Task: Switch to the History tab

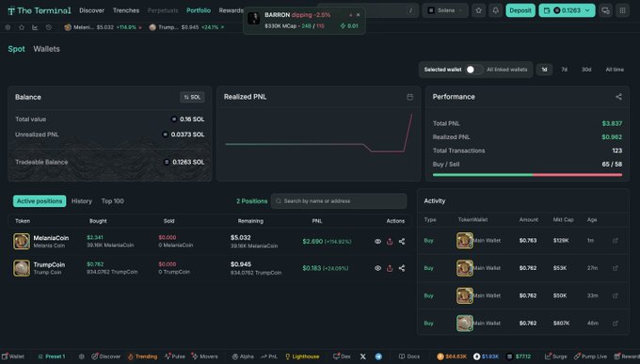Action: (82, 201)
